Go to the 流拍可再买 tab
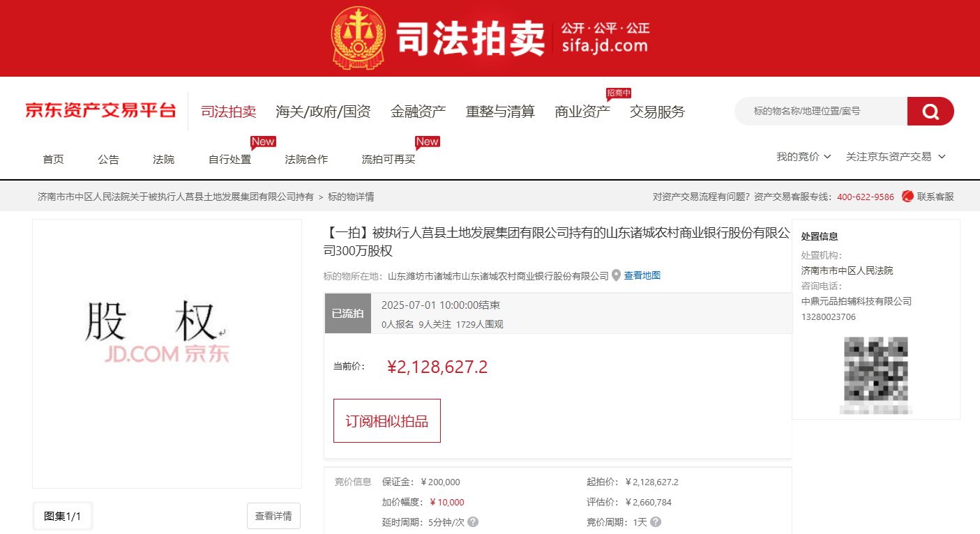 click(388, 160)
